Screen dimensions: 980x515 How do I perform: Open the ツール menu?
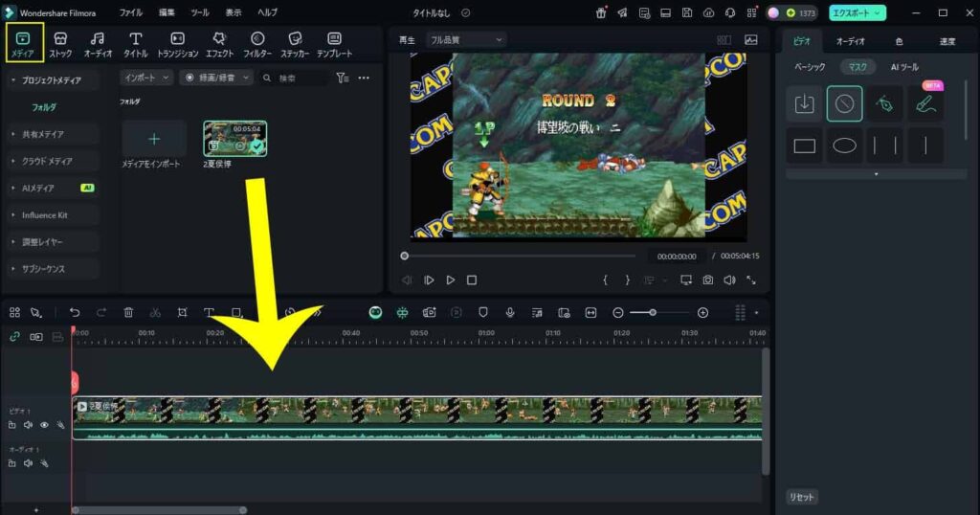tap(200, 12)
